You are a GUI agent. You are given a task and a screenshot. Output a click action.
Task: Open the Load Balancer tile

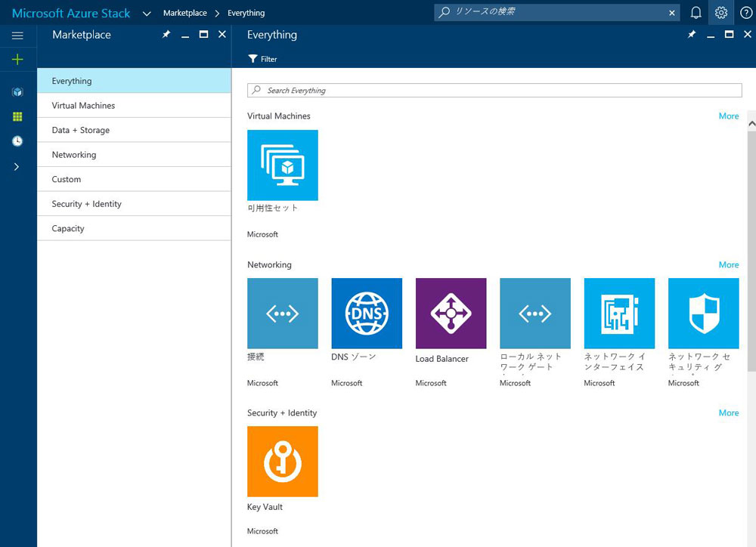(451, 314)
